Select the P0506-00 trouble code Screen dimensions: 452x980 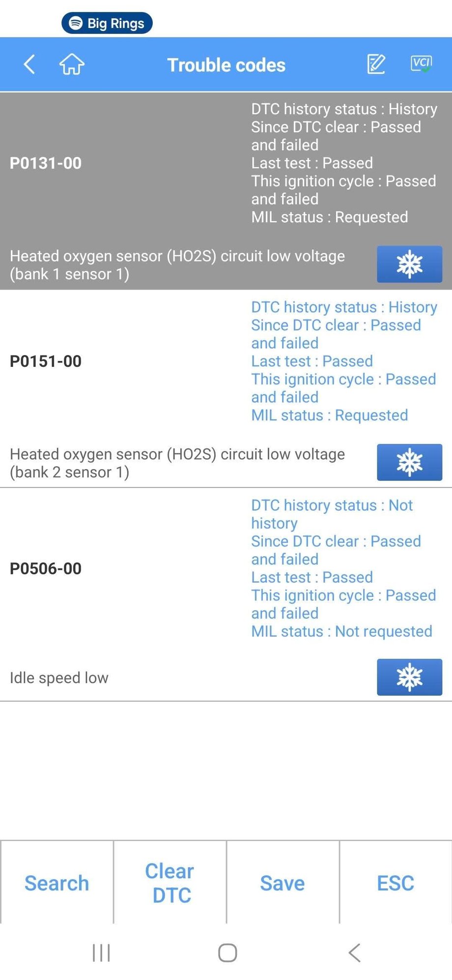tap(46, 569)
